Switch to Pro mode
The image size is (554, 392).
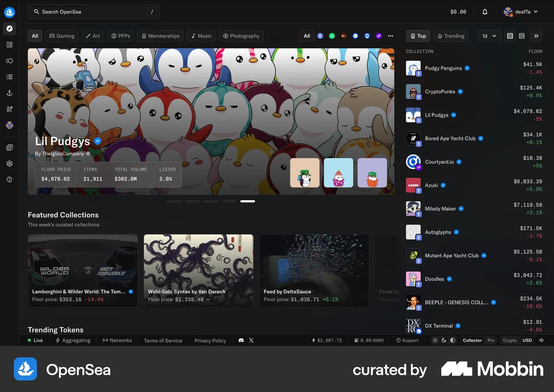491,341
